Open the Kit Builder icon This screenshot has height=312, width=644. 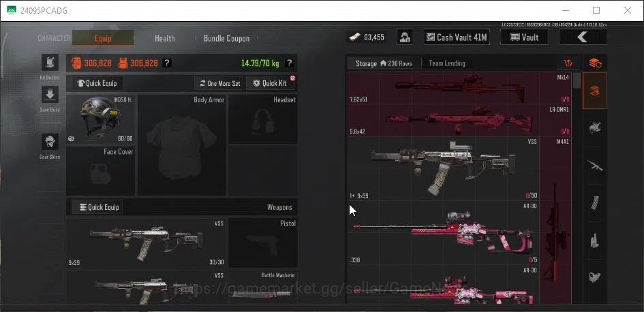point(50,63)
